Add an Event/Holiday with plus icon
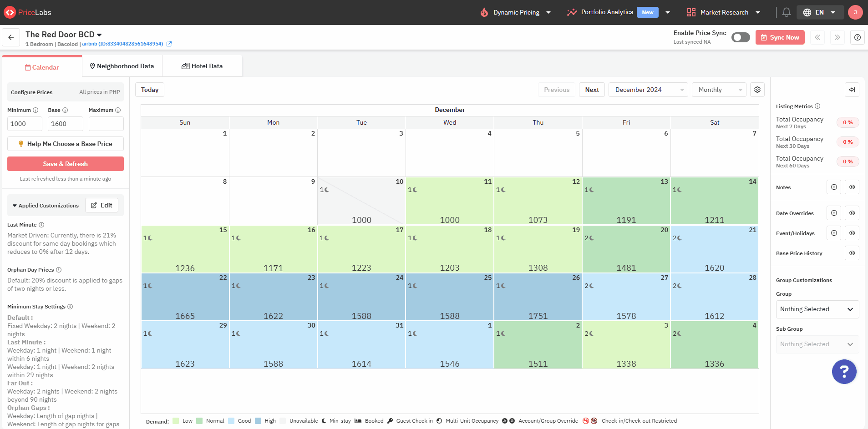The width and height of the screenshot is (868, 429). tap(834, 233)
